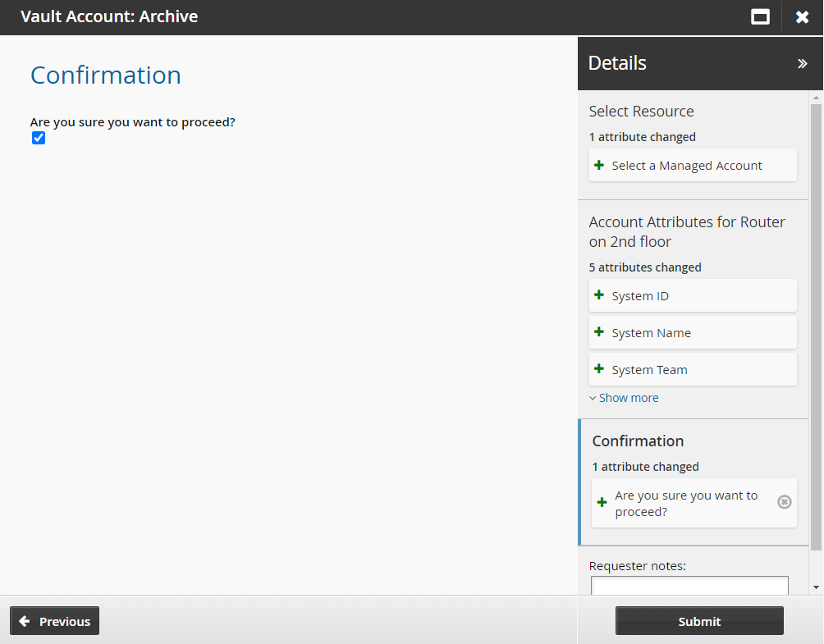824x644 pixels.
Task: Click the green plus beside System Name
Action: click(599, 332)
